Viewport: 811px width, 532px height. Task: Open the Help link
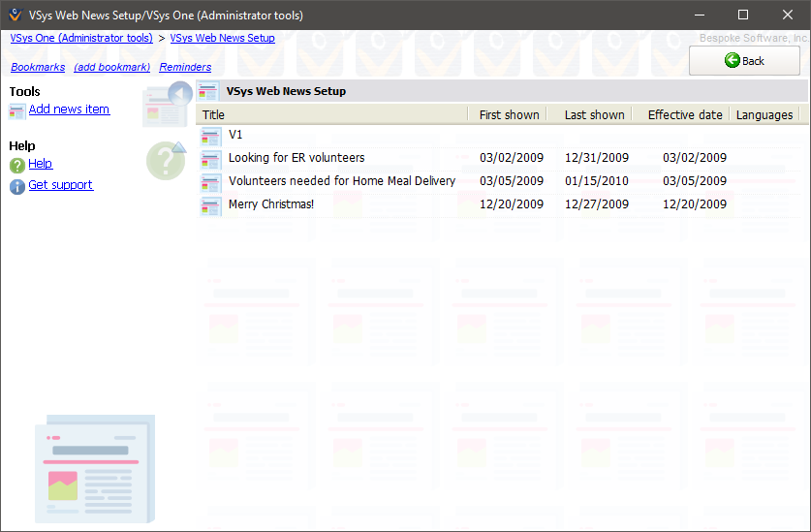click(x=41, y=164)
